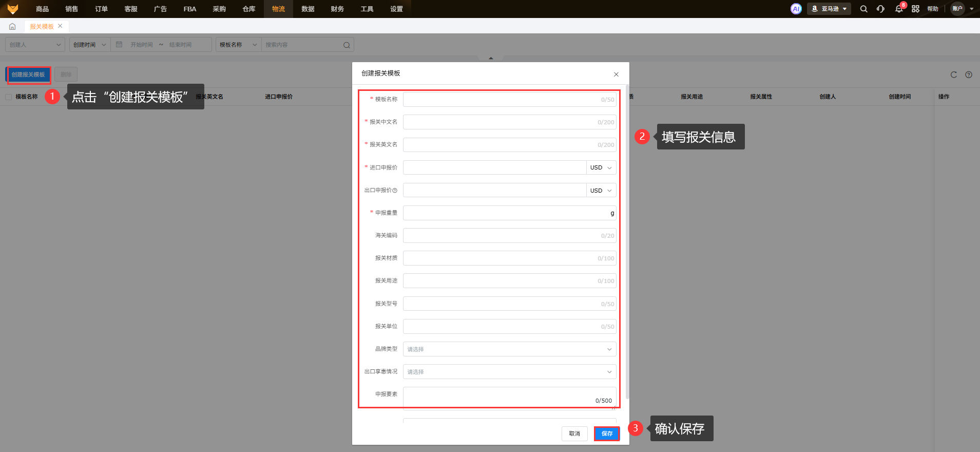Change 进口申报价 currency from USD

601,168
